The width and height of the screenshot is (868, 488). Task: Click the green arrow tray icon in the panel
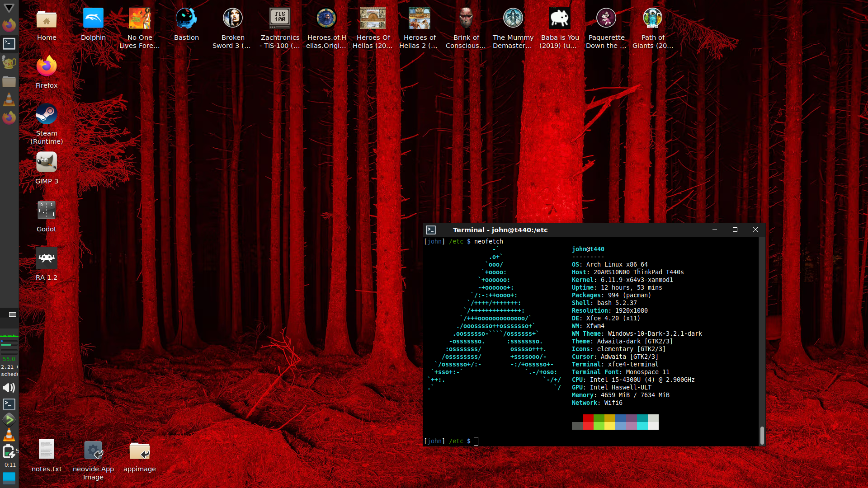pyautogui.click(x=9, y=419)
